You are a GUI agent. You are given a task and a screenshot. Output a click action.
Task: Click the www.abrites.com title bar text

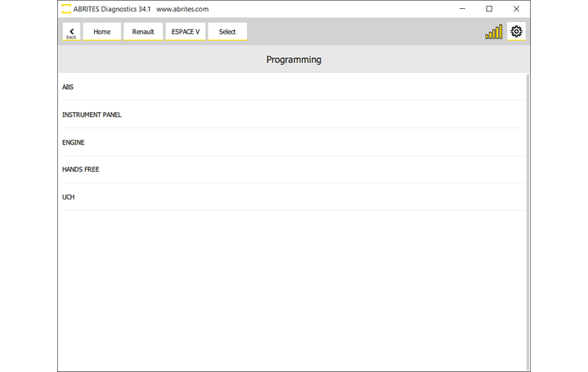point(182,9)
